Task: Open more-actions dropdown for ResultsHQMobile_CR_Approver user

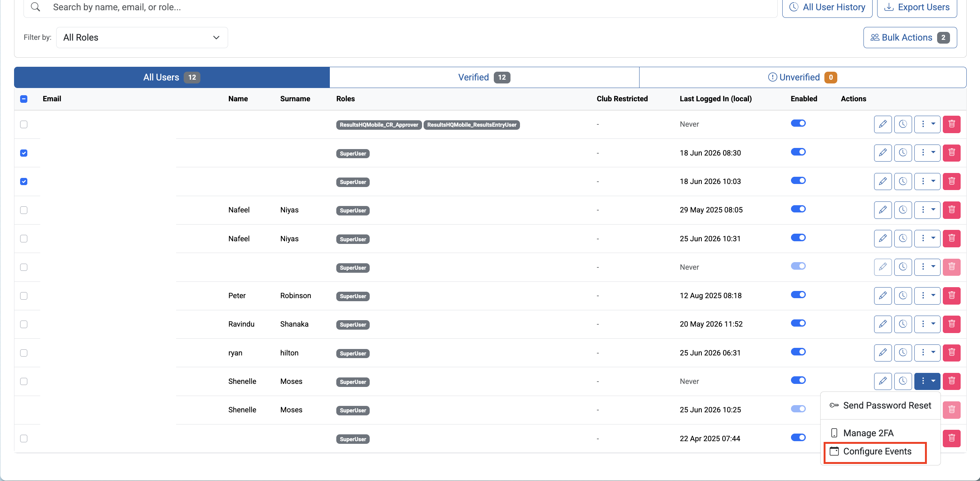Action: point(927,124)
